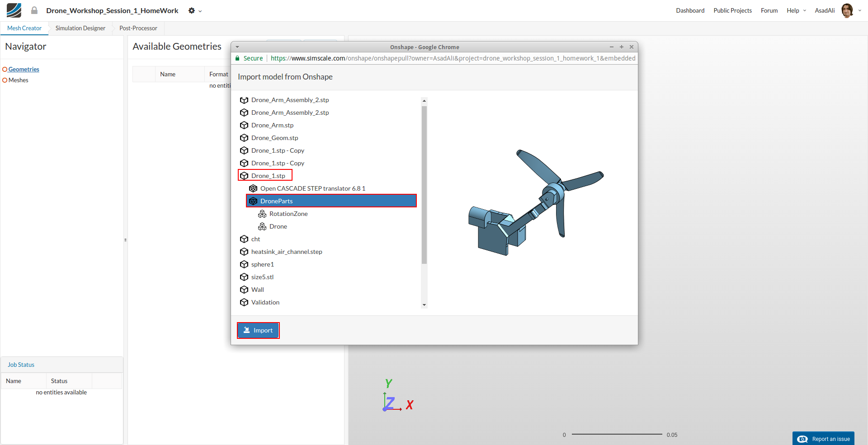Image resolution: width=868 pixels, height=445 pixels.
Task: Click the Report an issue button
Action: click(x=823, y=439)
